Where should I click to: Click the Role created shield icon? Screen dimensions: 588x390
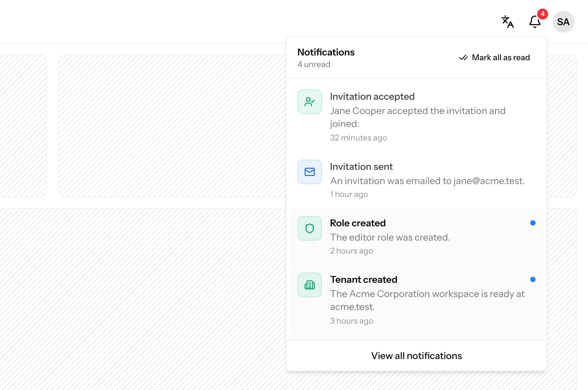coord(310,228)
